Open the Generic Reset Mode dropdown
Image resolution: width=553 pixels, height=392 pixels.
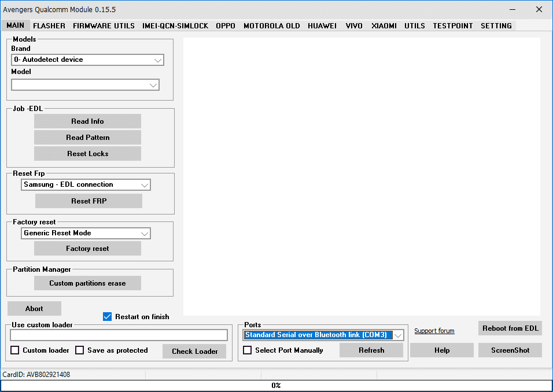86,234
